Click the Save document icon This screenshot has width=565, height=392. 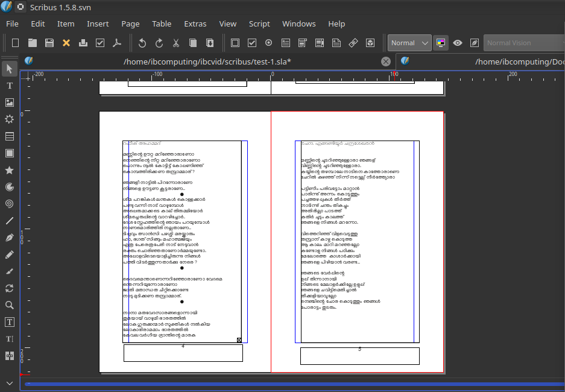coord(49,43)
